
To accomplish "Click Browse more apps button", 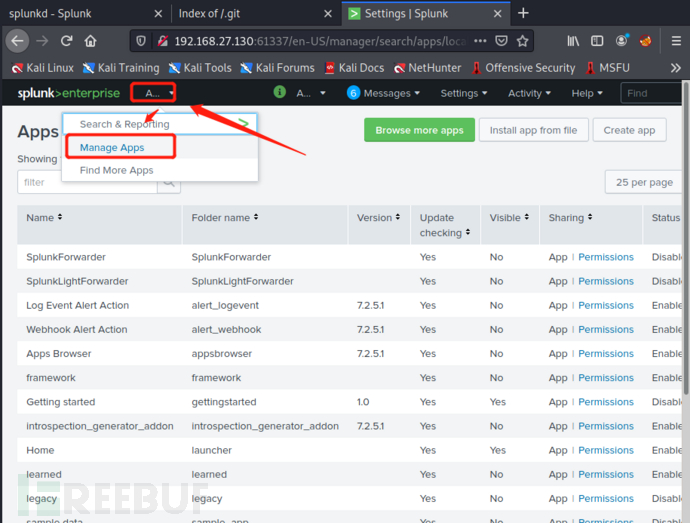I will (419, 130).
